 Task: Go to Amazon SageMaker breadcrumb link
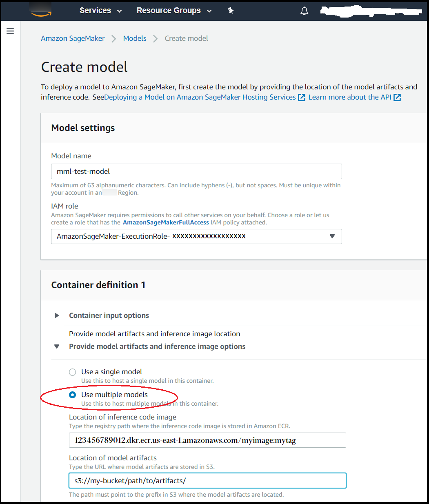click(x=73, y=38)
